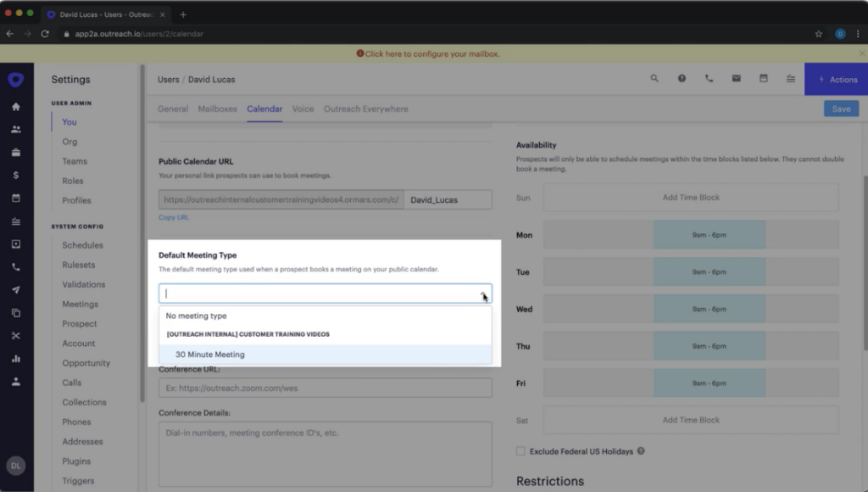Switch to the Voice tab
The height and width of the screenshot is (492, 868).
coord(303,109)
